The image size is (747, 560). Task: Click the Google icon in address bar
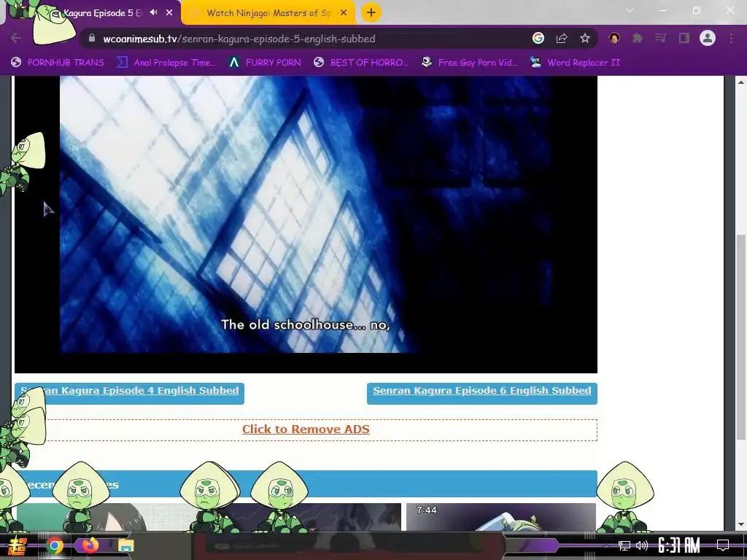[x=538, y=38]
